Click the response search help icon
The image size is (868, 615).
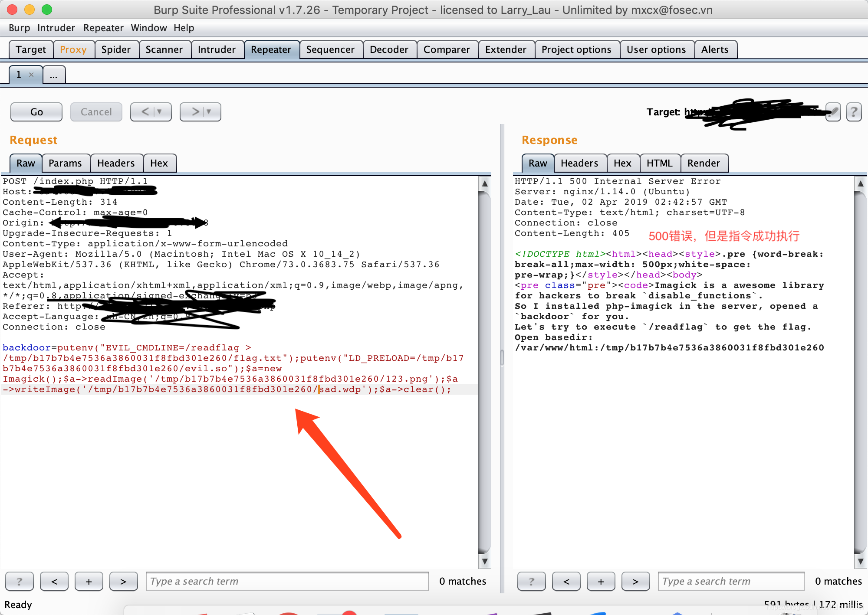tap(531, 581)
